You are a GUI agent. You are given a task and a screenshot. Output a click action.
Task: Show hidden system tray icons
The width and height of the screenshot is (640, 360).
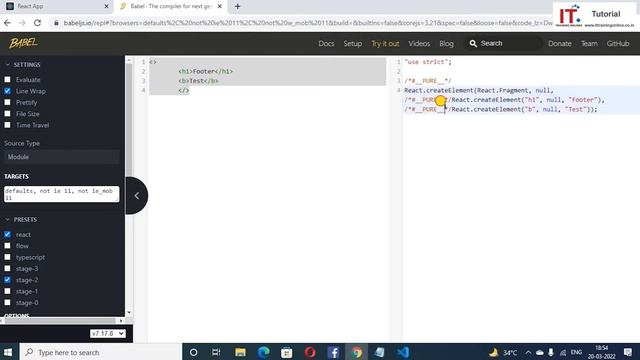click(528, 352)
